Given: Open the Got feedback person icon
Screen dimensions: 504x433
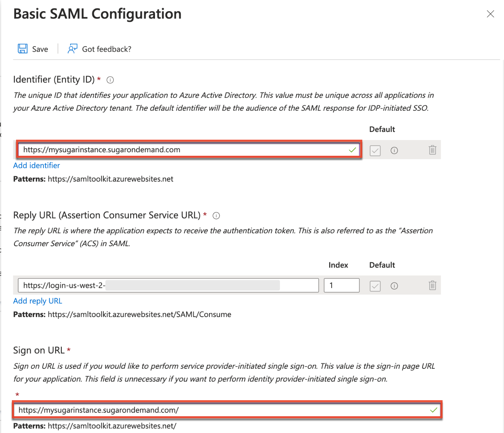Looking at the screenshot, I should 72,49.
